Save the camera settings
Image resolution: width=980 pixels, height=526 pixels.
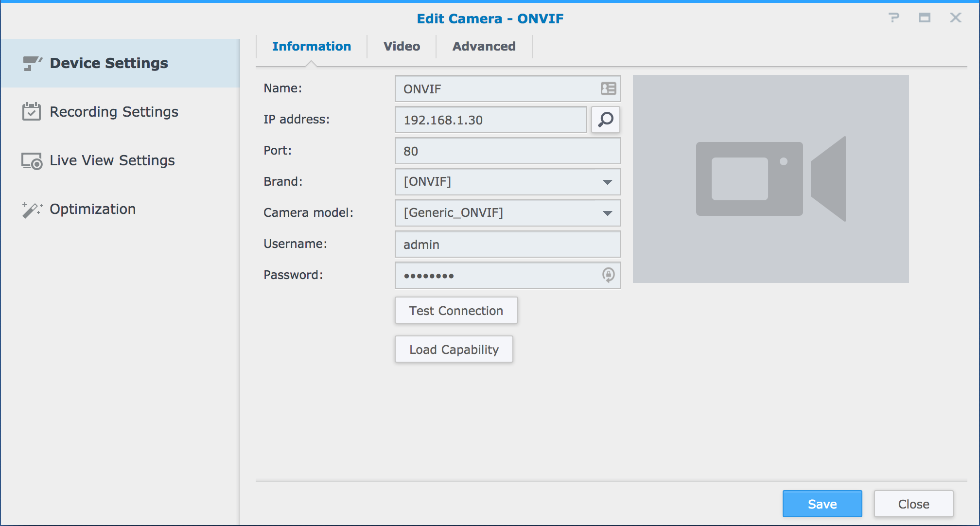822,504
